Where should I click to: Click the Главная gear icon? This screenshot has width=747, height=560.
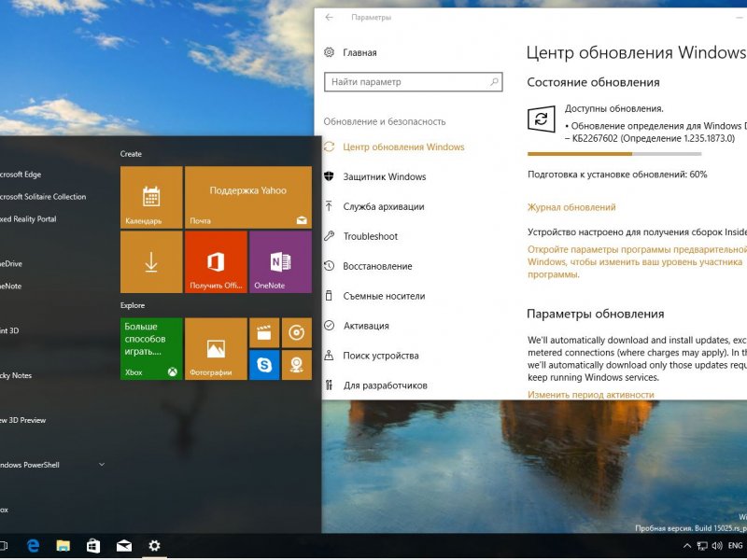[x=330, y=52]
